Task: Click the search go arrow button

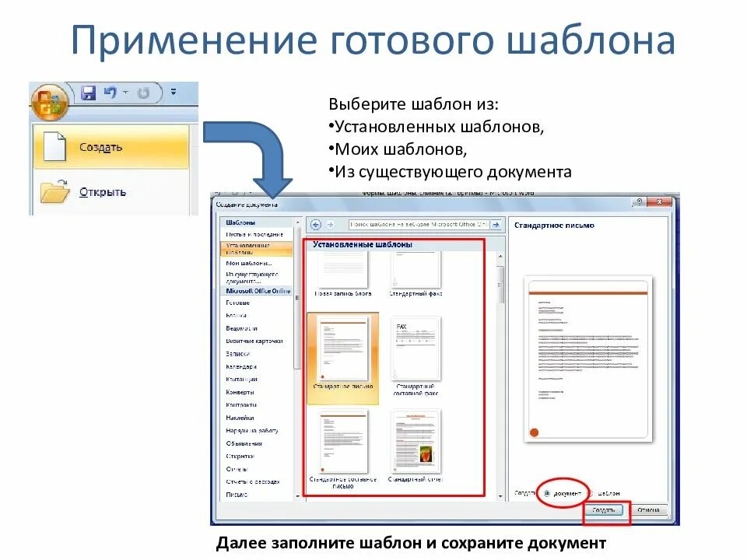Action: coord(496,224)
